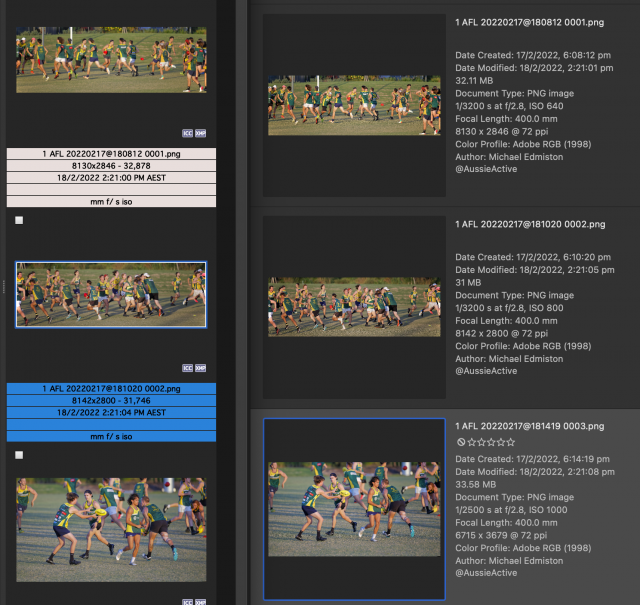Click the '31 MB' file size
This screenshot has width=640, height=605.
(468, 282)
